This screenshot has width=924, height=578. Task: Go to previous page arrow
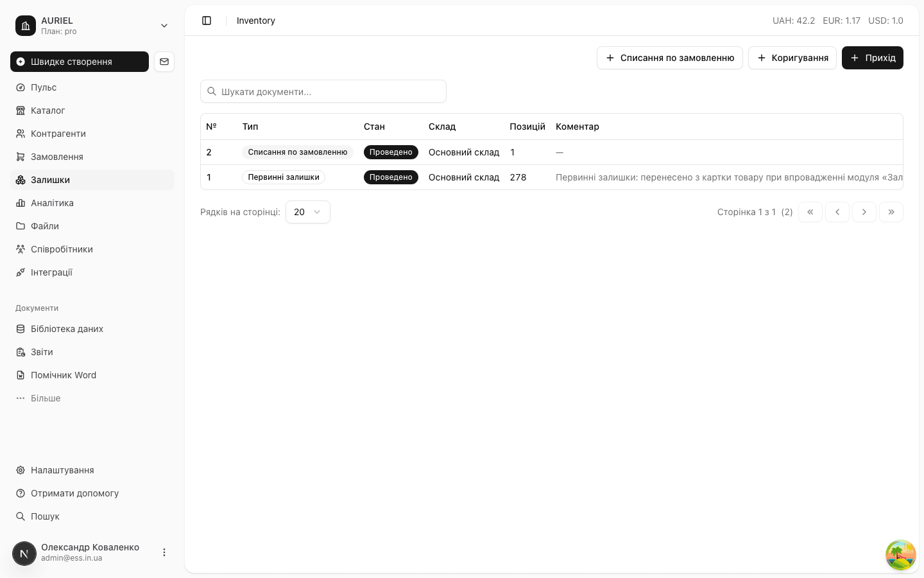coord(837,212)
